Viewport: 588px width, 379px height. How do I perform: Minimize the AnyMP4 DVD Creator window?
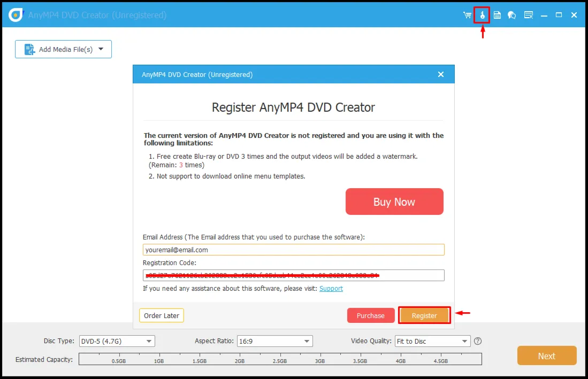(544, 15)
